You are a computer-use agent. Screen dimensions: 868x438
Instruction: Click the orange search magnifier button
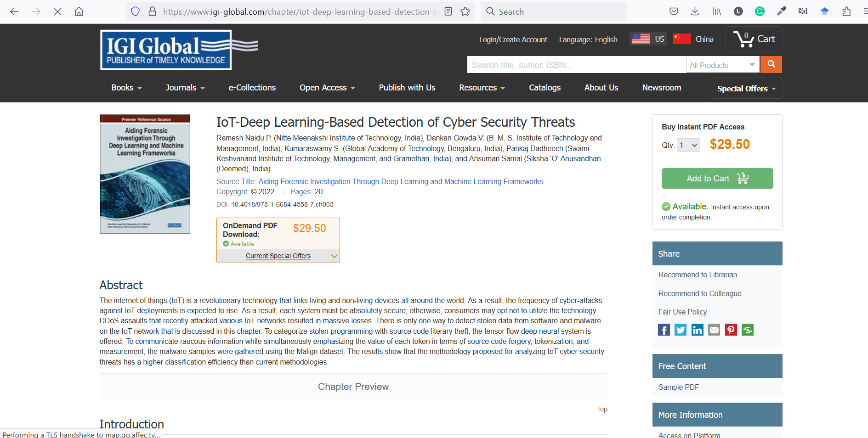click(771, 65)
